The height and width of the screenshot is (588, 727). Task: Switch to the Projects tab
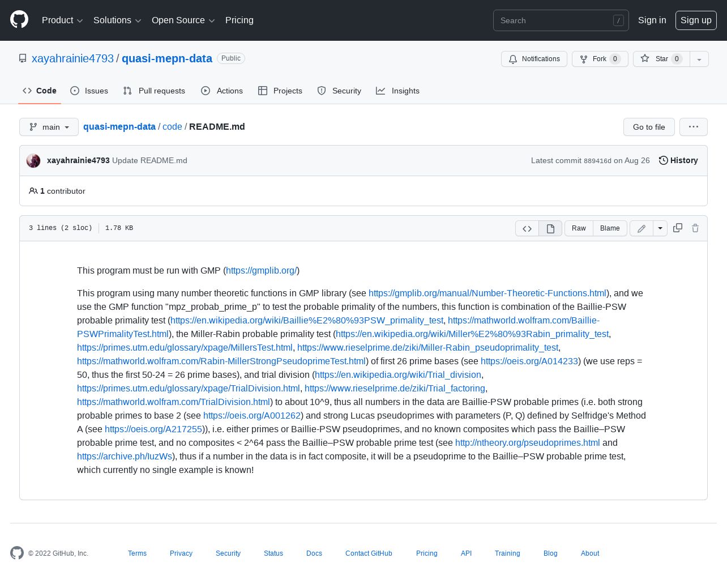[280, 91]
